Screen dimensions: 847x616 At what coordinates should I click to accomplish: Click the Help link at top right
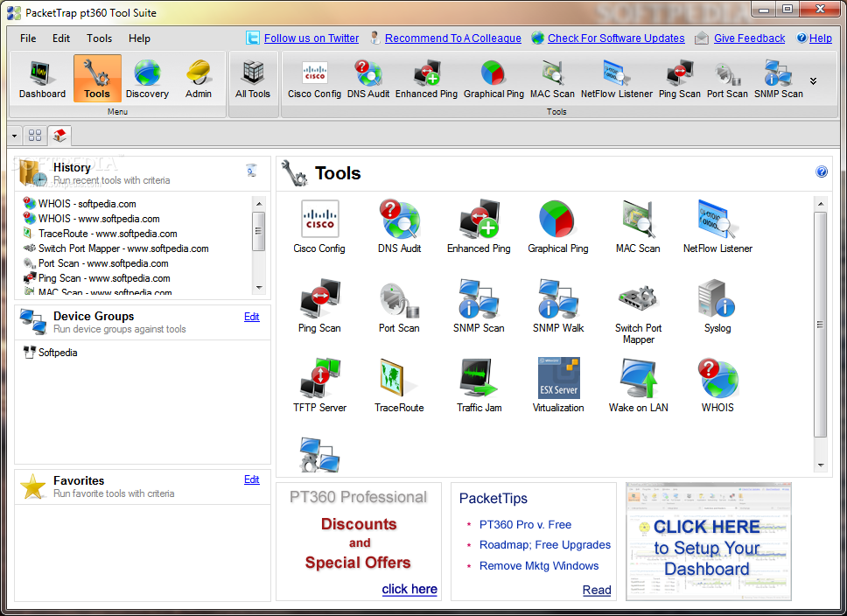pos(820,38)
